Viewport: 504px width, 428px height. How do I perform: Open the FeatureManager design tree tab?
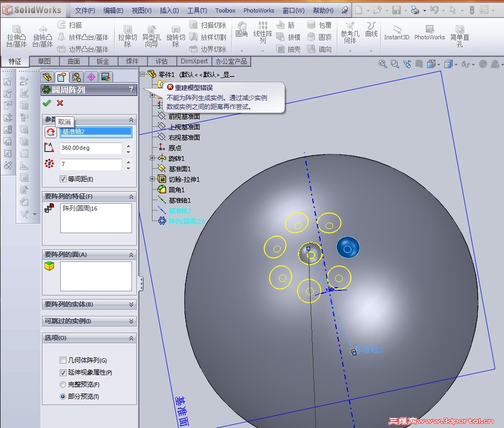pyautogui.click(x=47, y=77)
